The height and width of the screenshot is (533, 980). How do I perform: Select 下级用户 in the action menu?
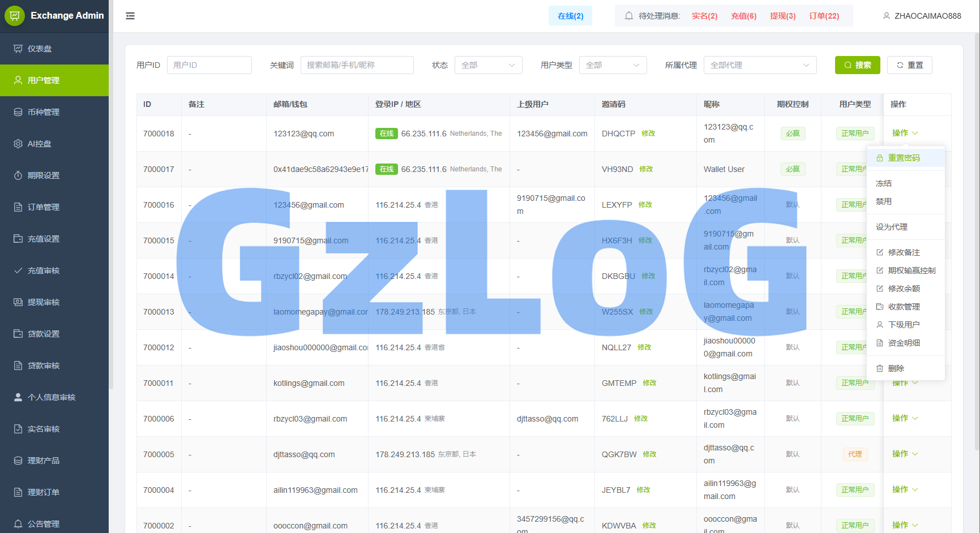click(905, 325)
